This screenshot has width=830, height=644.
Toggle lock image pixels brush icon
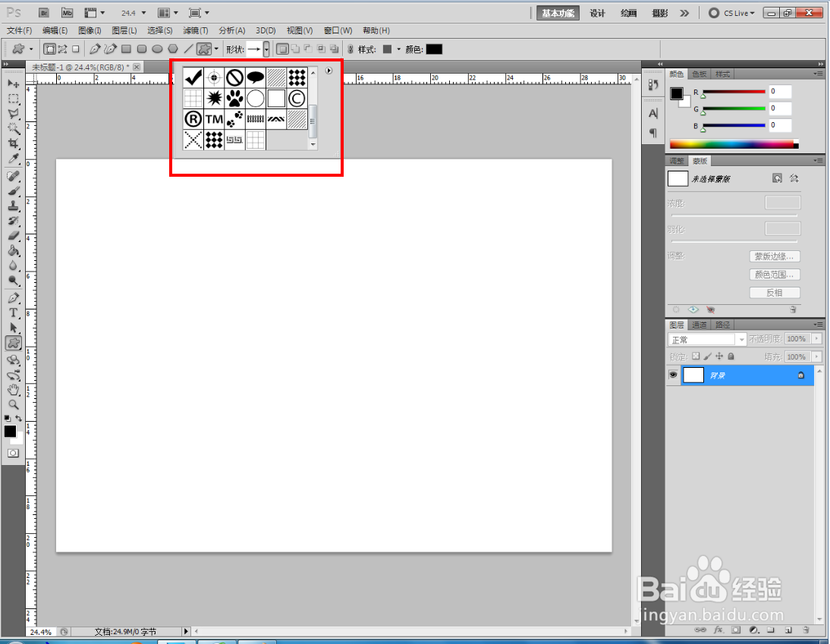[x=708, y=356]
